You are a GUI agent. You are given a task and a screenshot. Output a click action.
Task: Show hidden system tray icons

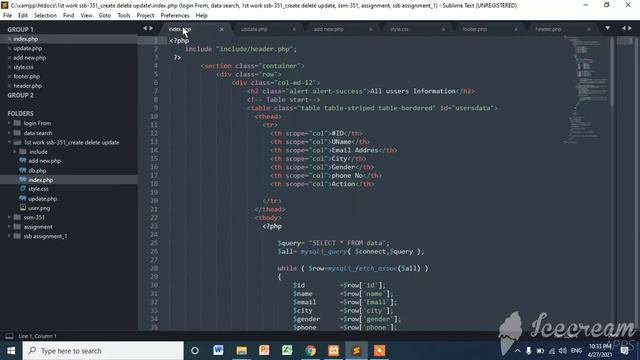(518, 351)
